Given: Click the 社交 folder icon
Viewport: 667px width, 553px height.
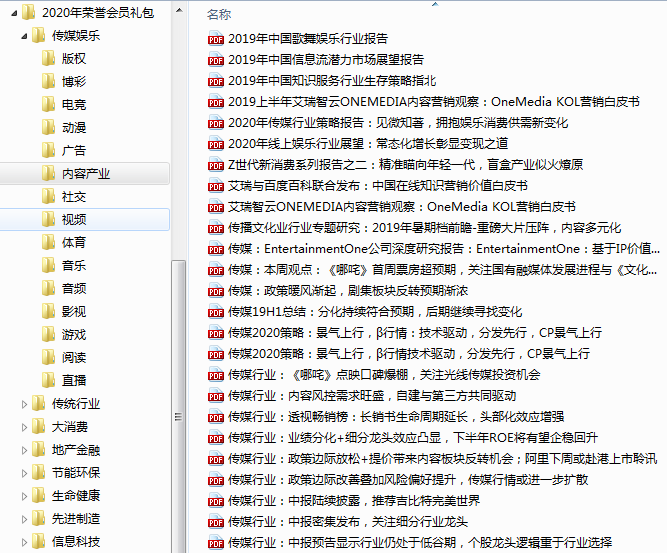Looking at the screenshot, I should coord(48,197).
